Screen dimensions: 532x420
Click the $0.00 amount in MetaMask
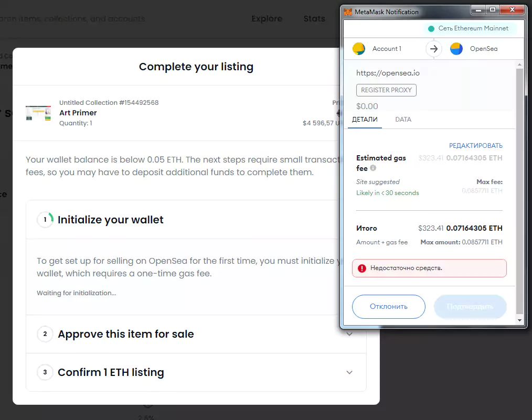pos(367,106)
